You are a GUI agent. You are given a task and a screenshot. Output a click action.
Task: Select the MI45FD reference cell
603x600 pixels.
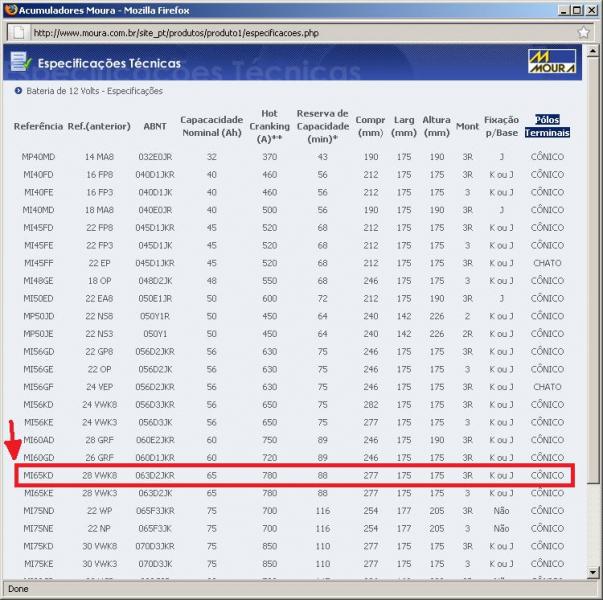tap(38, 228)
